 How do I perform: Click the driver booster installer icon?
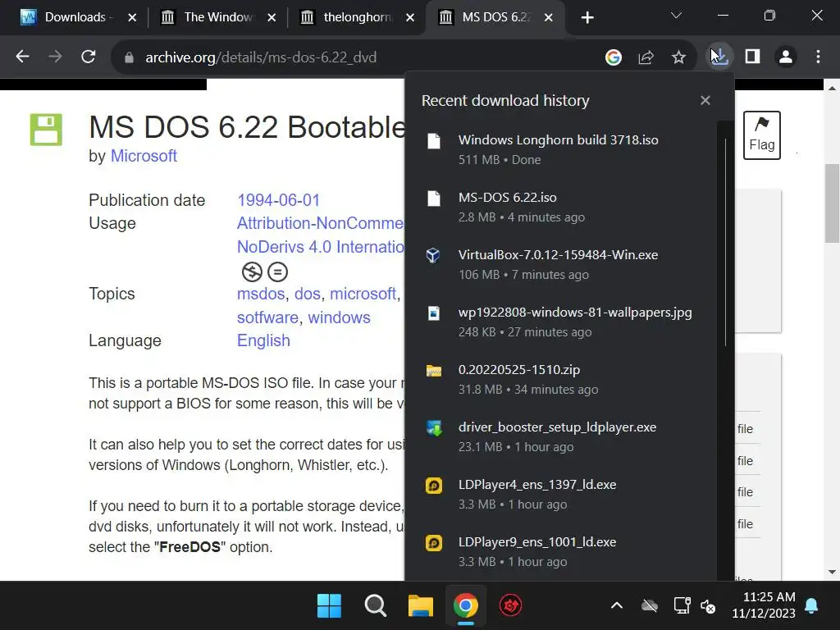coord(434,428)
